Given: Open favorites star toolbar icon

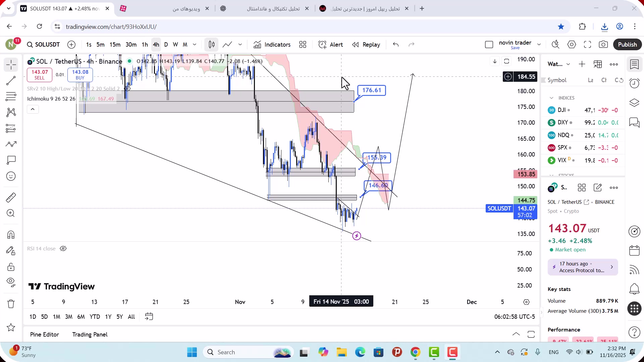Looking at the screenshot, I should pos(11,327).
